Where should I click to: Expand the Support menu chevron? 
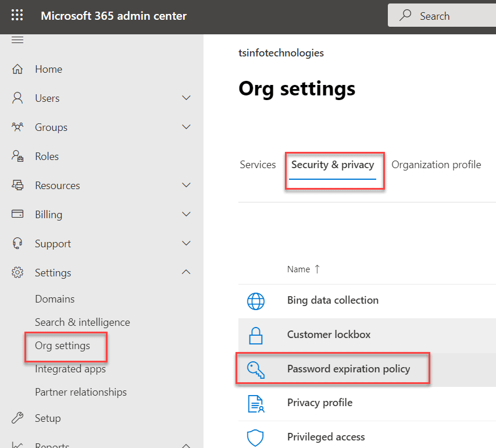pos(186,243)
